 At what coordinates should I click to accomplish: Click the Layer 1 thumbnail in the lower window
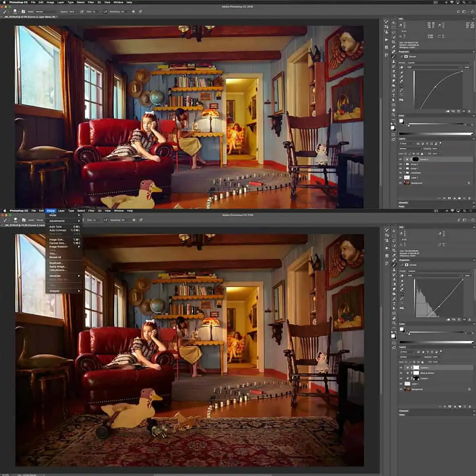pyautogui.click(x=407, y=384)
